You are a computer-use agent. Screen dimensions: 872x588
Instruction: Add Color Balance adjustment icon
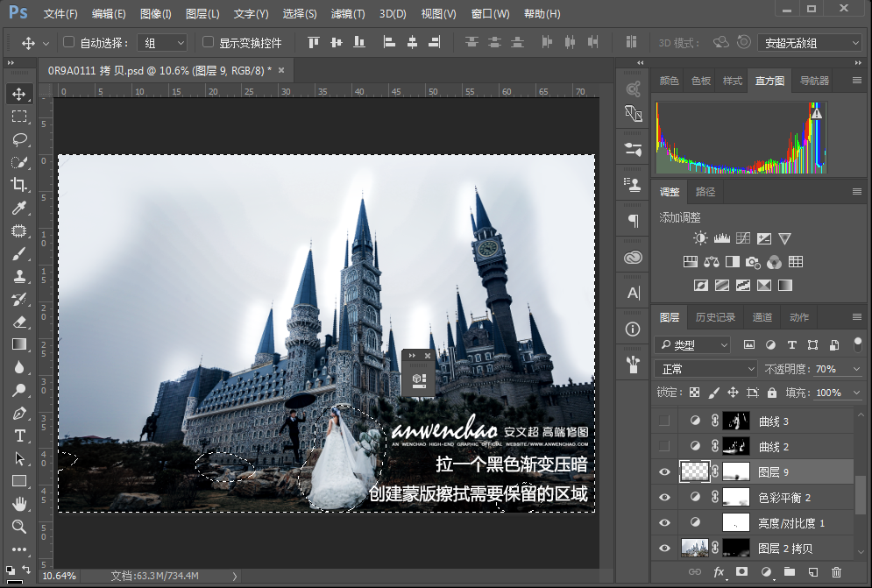(x=712, y=262)
